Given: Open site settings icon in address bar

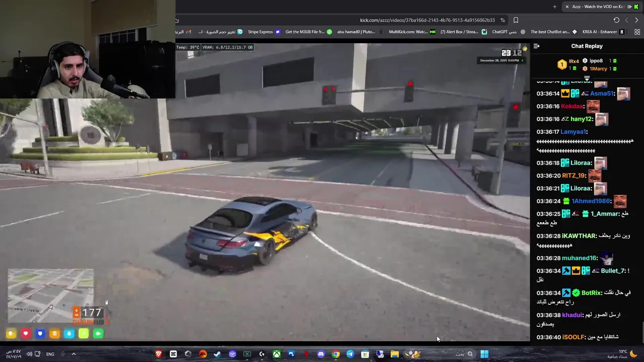Looking at the screenshot, I should click(503, 20).
